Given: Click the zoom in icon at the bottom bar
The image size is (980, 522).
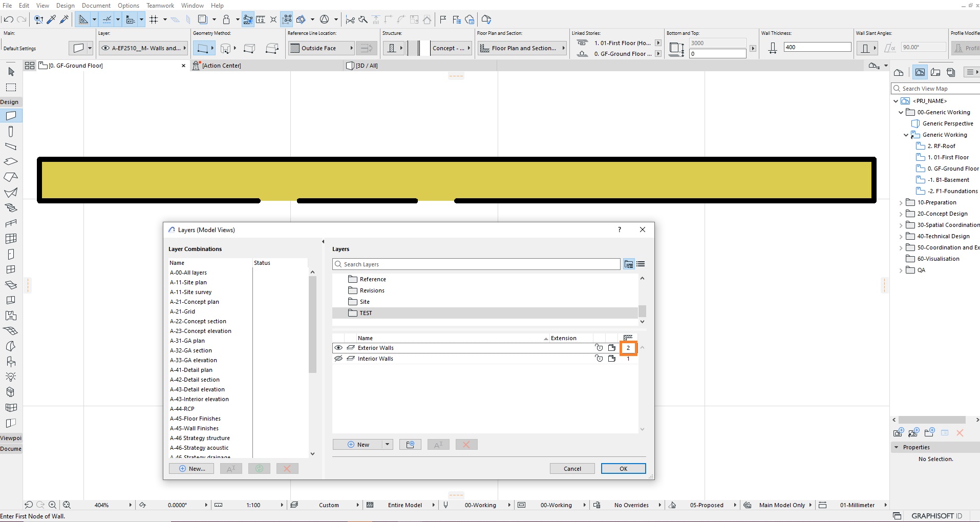Looking at the screenshot, I should [x=52, y=505].
